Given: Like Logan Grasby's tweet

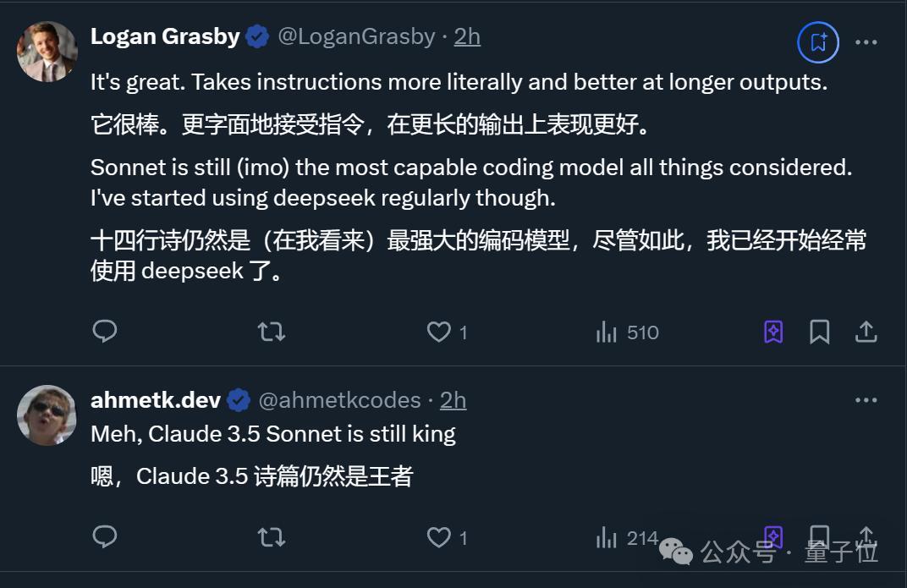Looking at the screenshot, I should 440,332.
